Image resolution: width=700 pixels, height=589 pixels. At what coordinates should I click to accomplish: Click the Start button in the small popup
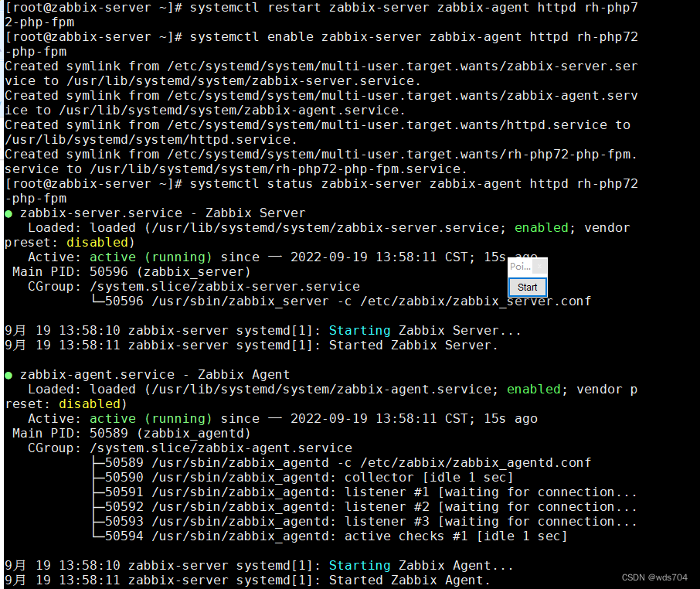click(x=527, y=287)
